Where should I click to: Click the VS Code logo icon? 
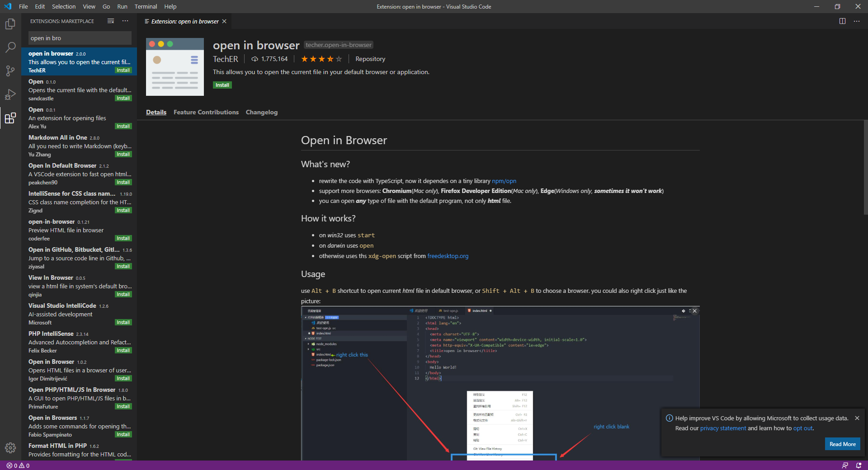click(x=8, y=6)
